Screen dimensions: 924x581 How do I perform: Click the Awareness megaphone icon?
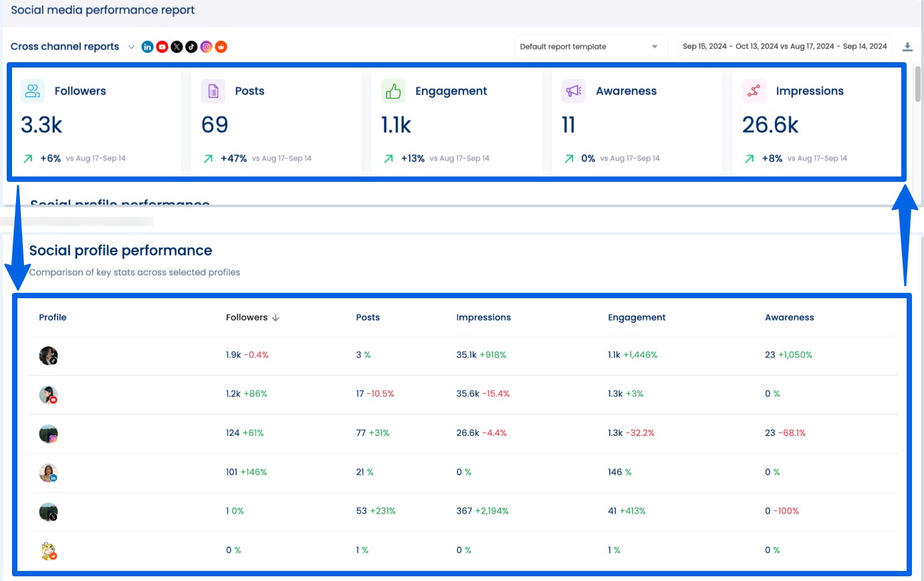(573, 90)
